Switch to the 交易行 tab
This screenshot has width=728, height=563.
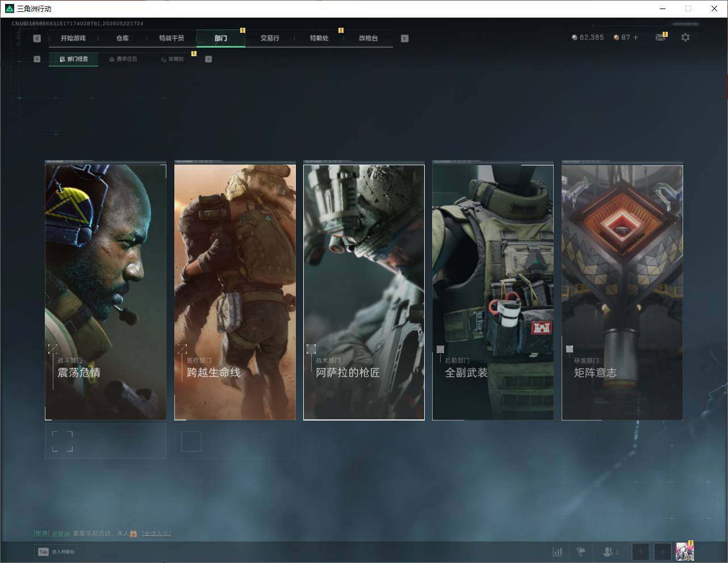270,38
